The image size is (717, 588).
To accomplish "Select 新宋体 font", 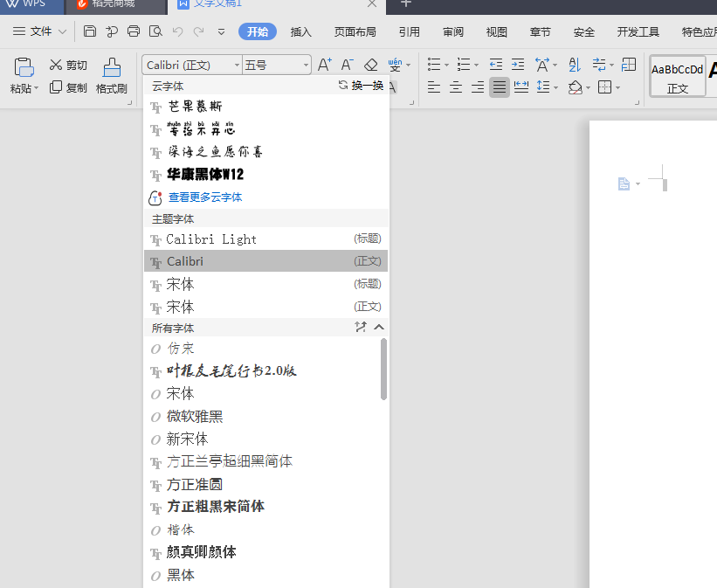I will 262,439.
